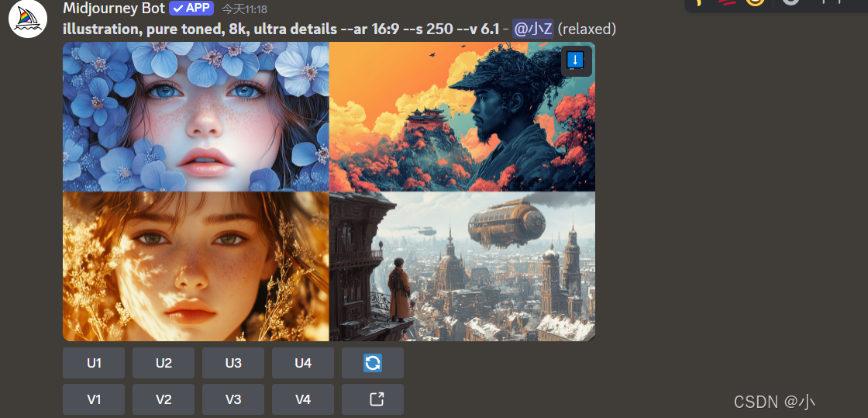Click the message timestamp 今天11:18
Image resolution: width=868 pixels, height=418 pixels.
pos(244,9)
